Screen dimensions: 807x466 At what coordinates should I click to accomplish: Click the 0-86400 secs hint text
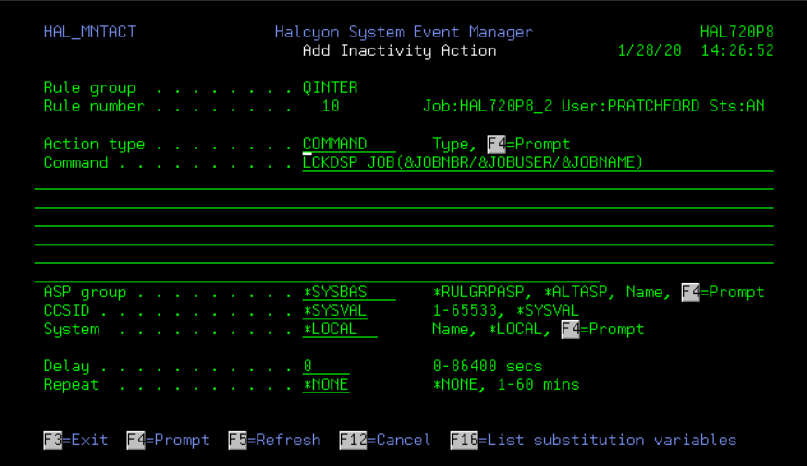[487, 366]
